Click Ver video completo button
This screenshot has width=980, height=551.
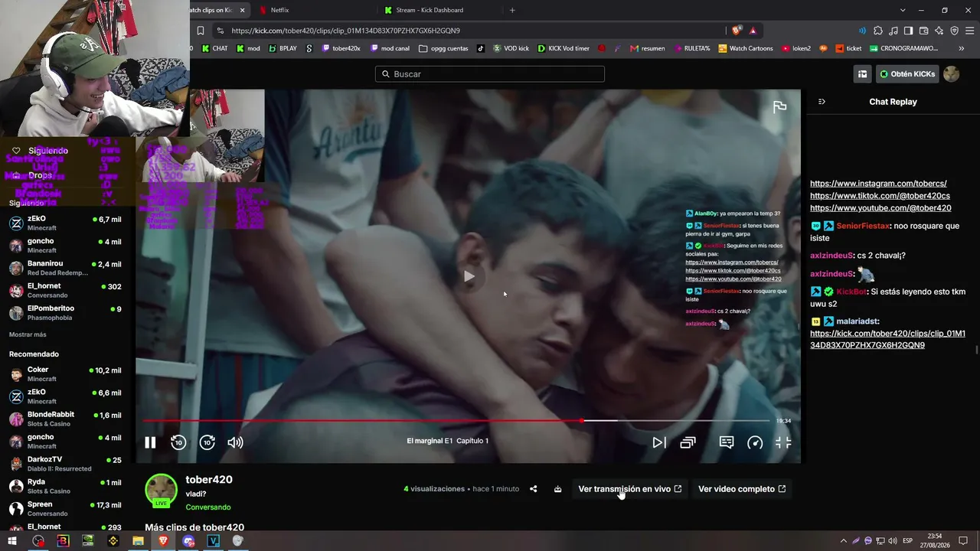click(742, 489)
